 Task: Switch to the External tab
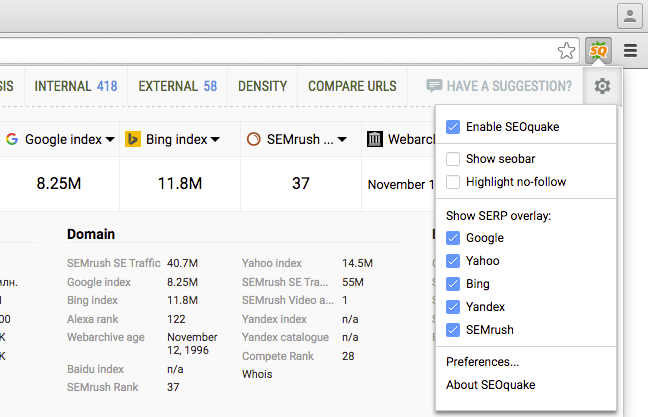click(177, 86)
